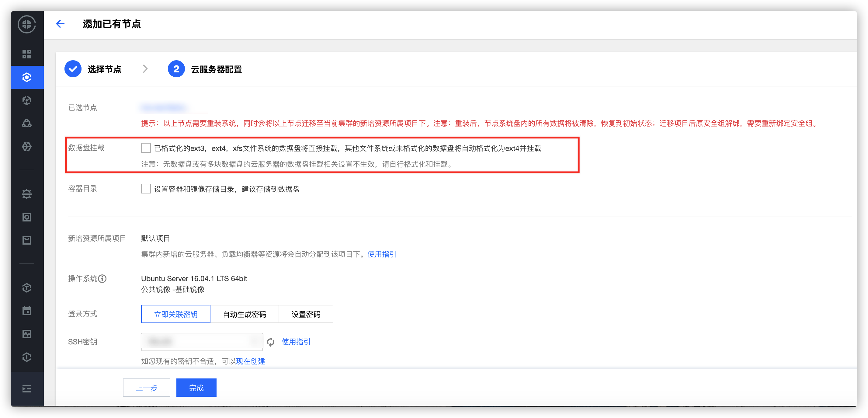Image resolution: width=868 pixels, height=418 pixels.
Task: Select the highlighted cluster hexagon sidebar icon
Action: 27,77
